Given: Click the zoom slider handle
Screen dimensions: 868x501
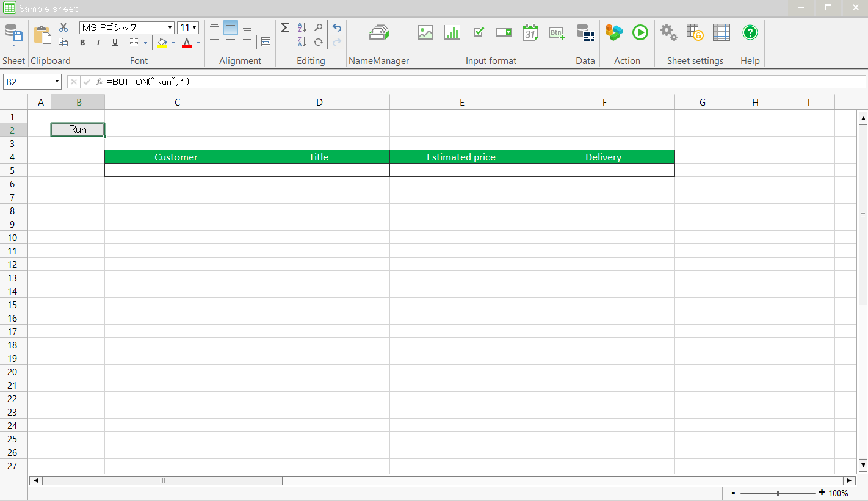Looking at the screenshot, I should click(778, 493).
